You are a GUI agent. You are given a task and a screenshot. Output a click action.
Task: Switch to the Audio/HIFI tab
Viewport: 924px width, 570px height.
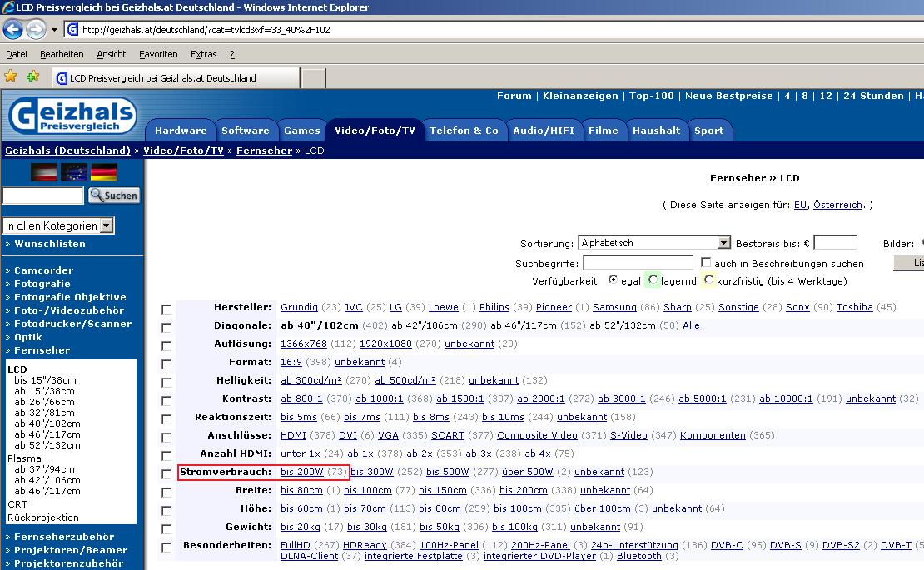pyautogui.click(x=544, y=131)
